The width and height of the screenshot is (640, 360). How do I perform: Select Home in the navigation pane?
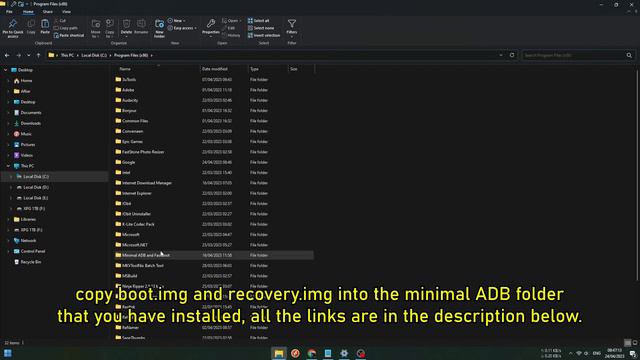pyautogui.click(x=26, y=81)
